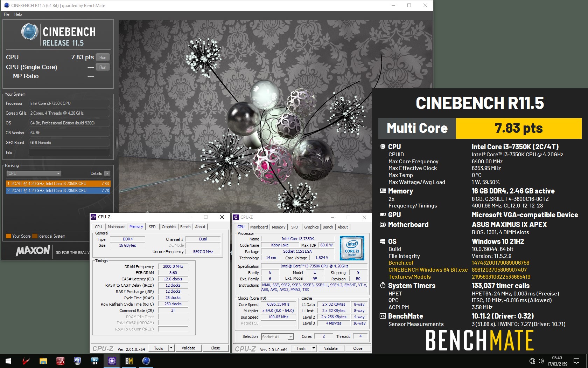Viewport: 588px width, 368px height.
Task: Switch to BenchMate via BM taskbar icon
Action: point(129,361)
